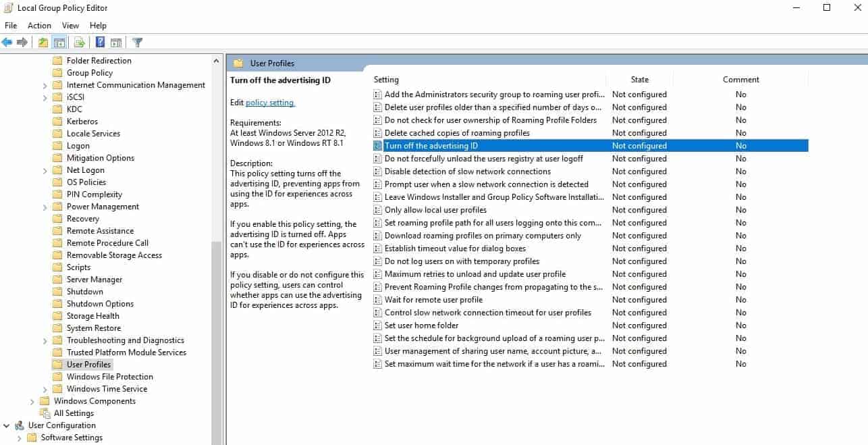
Task: Click the Forward arrow toolbar icon
Action: [22, 43]
